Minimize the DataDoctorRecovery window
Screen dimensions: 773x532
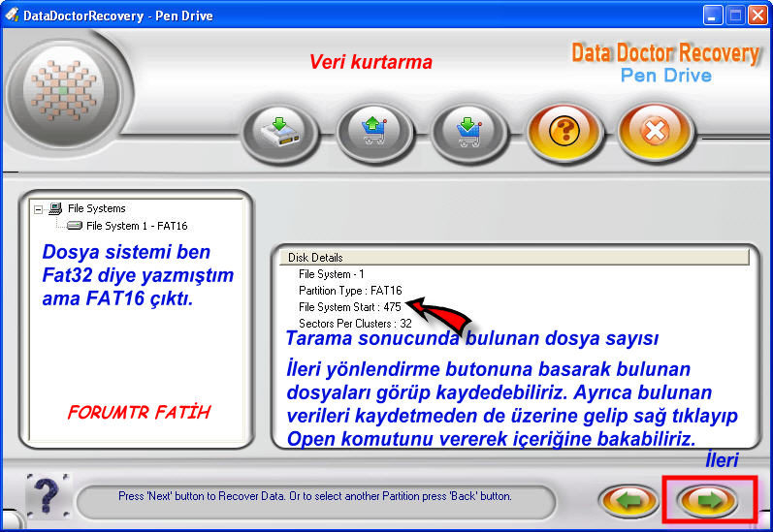712,16
